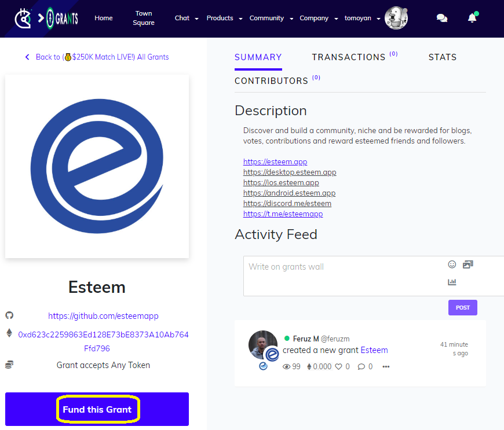Open https://android.esteem.app link
This screenshot has height=430, width=504.
pos(289,193)
